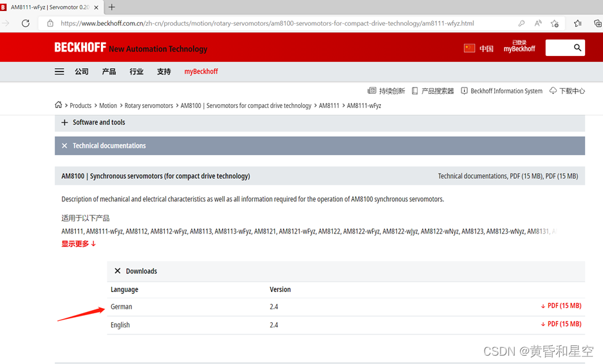Image resolution: width=603 pixels, height=364 pixels.
Task: Select the 中国 region link
Action: point(486,48)
